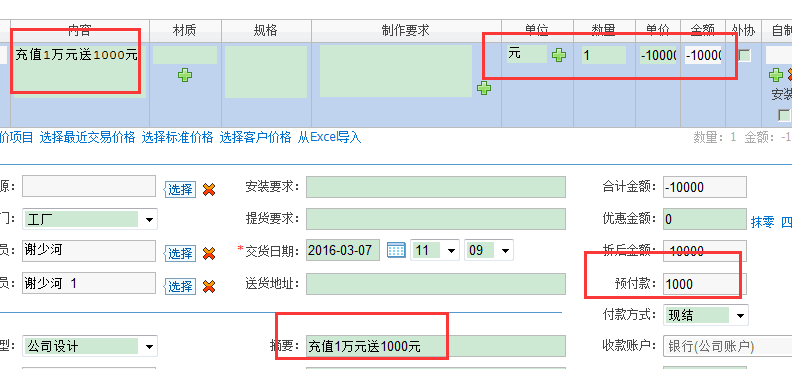Image resolution: width=792 pixels, height=369 pixels.
Task: Click the 规格 column header
Action: [266, 31]
